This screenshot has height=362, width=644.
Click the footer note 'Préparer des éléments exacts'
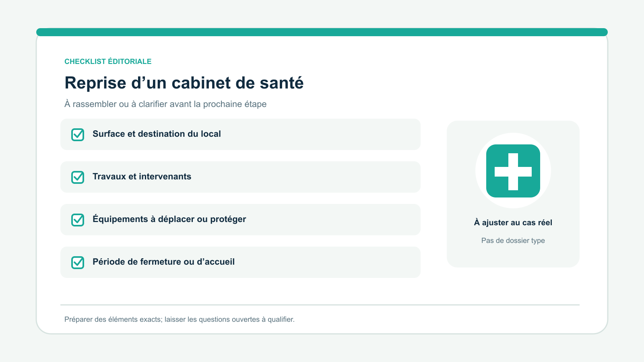[x=113, y=319]
